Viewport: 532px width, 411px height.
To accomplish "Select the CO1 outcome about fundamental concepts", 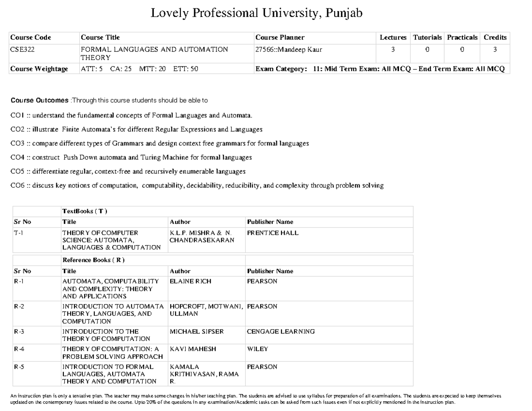I will 131,116.
